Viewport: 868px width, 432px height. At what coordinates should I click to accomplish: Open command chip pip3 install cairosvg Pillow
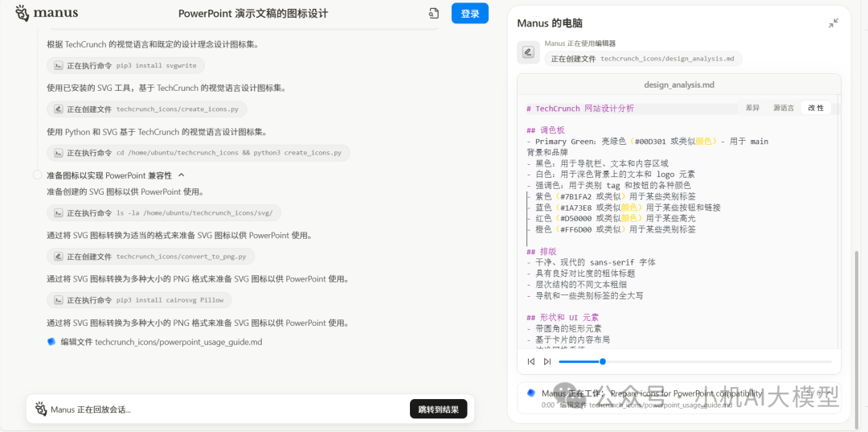139,300
